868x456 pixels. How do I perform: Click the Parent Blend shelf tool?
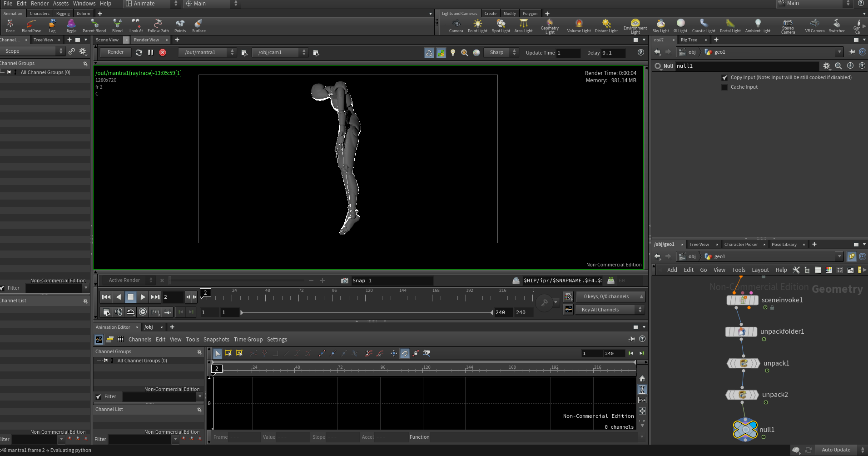coord(94,25)
